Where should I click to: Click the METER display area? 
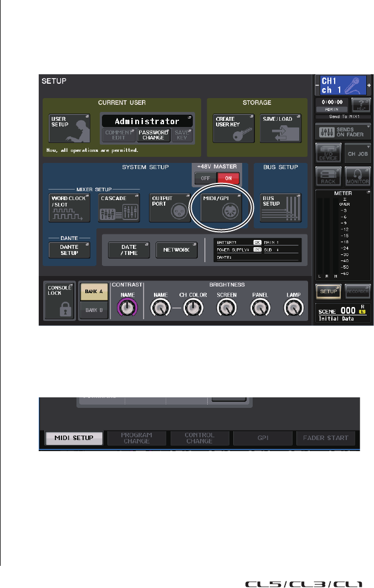pos(343,235)
